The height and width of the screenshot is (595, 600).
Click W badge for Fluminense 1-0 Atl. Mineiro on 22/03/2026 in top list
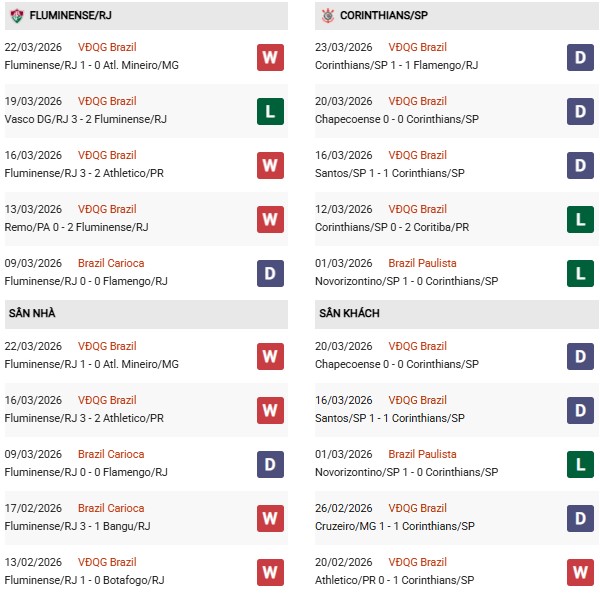pos(270,57)
